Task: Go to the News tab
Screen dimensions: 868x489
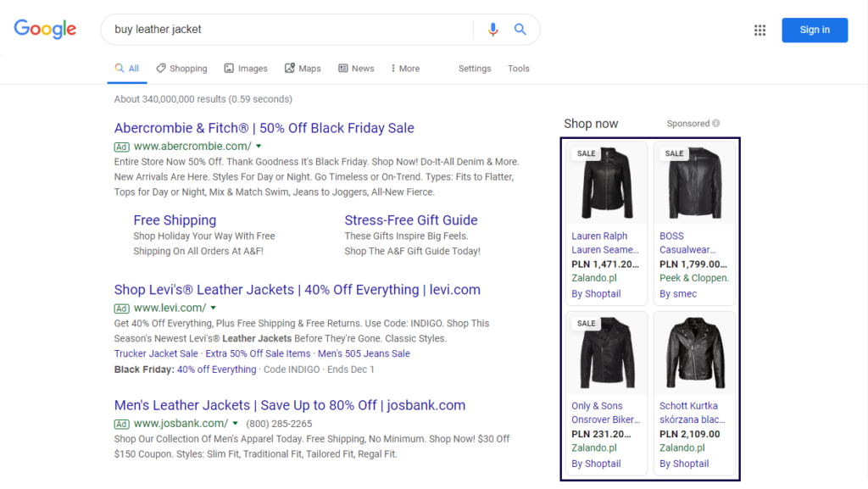Action: tap(356, 69)
